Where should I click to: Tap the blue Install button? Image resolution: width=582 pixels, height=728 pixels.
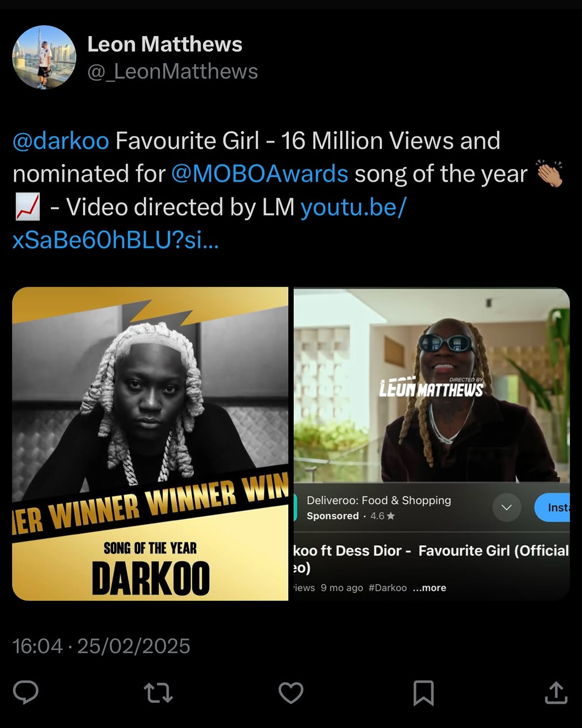552,507
